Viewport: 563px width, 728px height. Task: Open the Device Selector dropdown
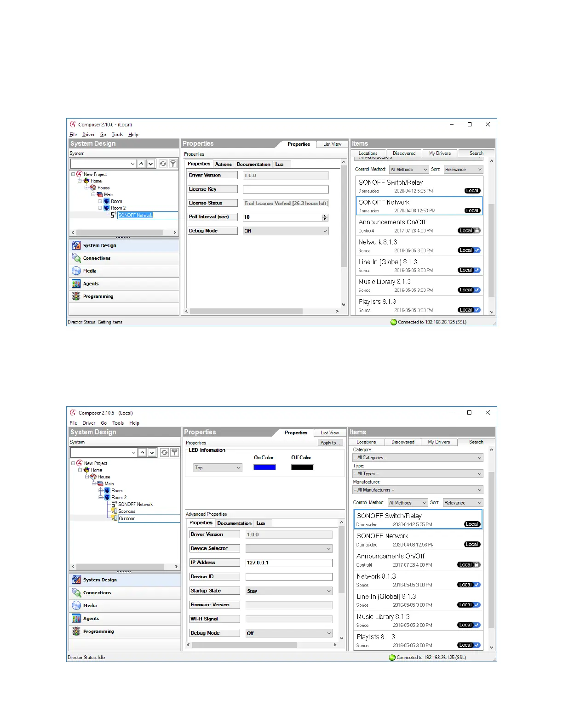(289, 548)
